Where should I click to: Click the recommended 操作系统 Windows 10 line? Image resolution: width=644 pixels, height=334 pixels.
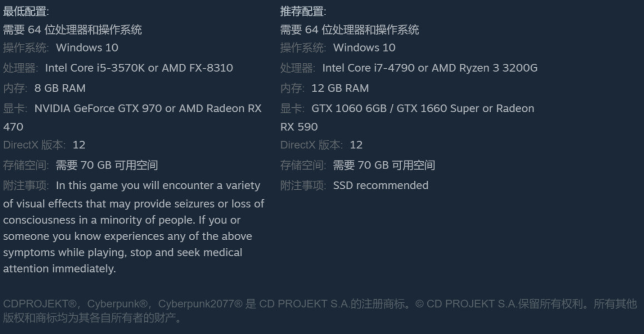(x=338, y=48)
